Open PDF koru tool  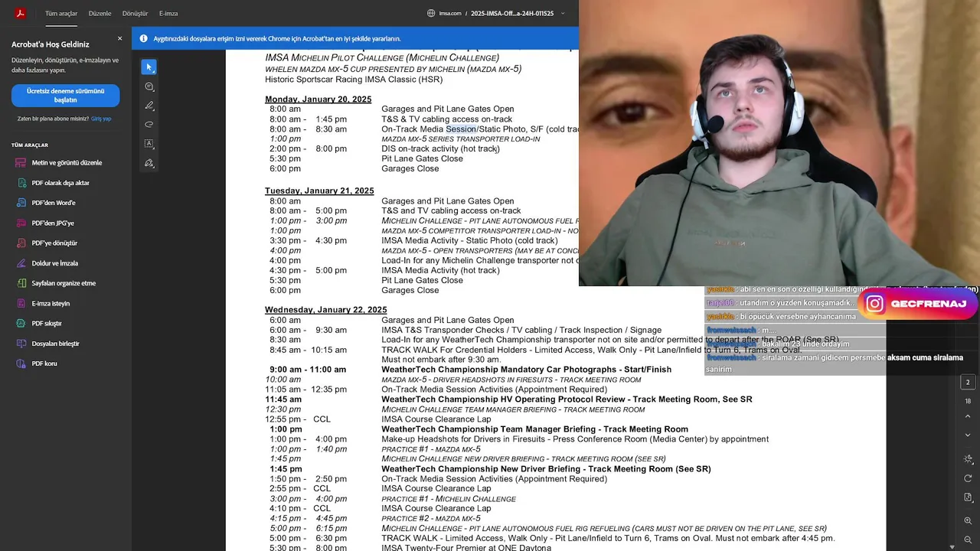pos(38,364)
